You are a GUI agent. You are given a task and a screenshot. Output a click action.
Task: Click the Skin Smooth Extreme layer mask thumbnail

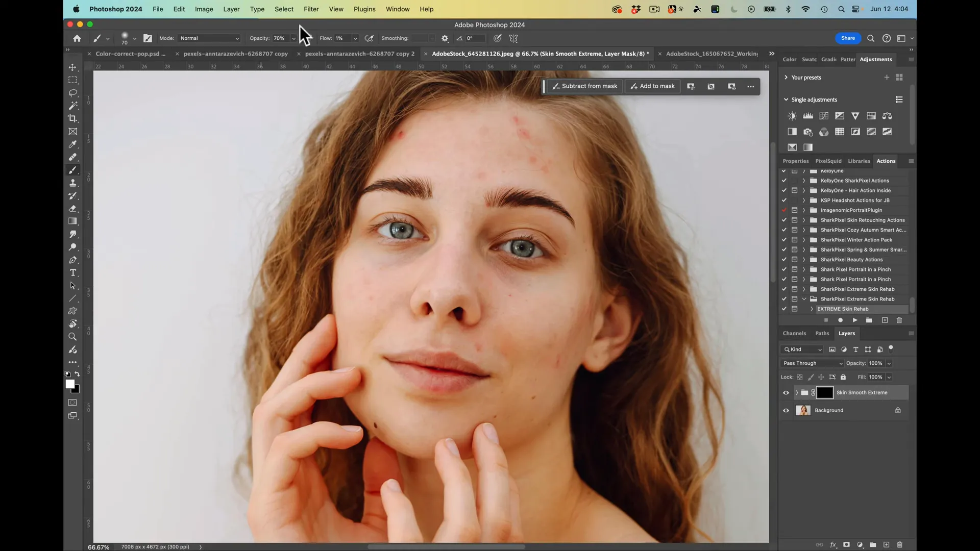(x=825, y=393)
